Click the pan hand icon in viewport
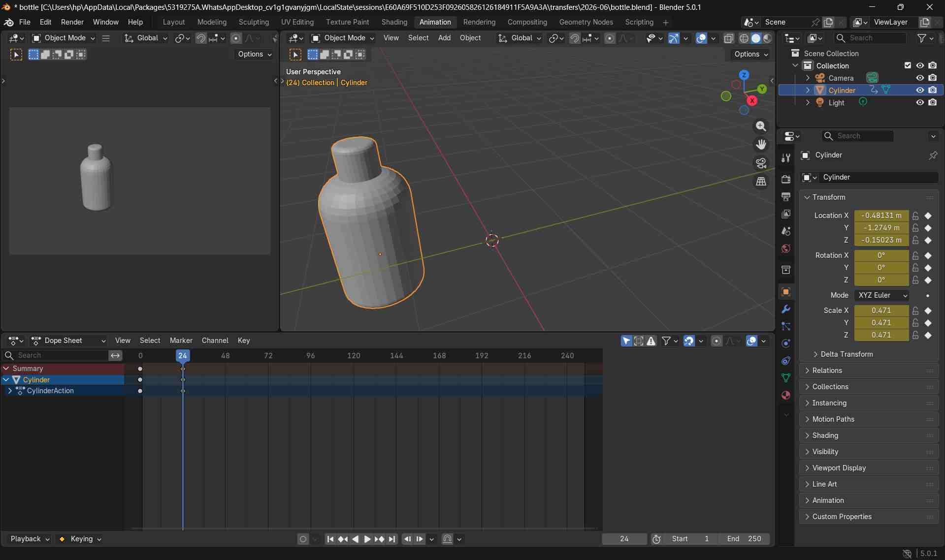Viewport: 945px width, 560px height. coord(761,145)
